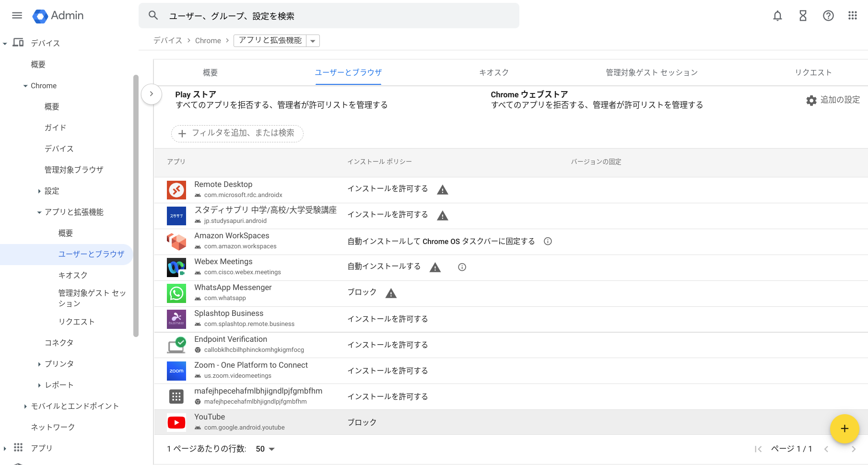Image resolution: width=868 pixels, height=465 pixels.
Task: Focus the search users and settings field
Action: [329, 16]
